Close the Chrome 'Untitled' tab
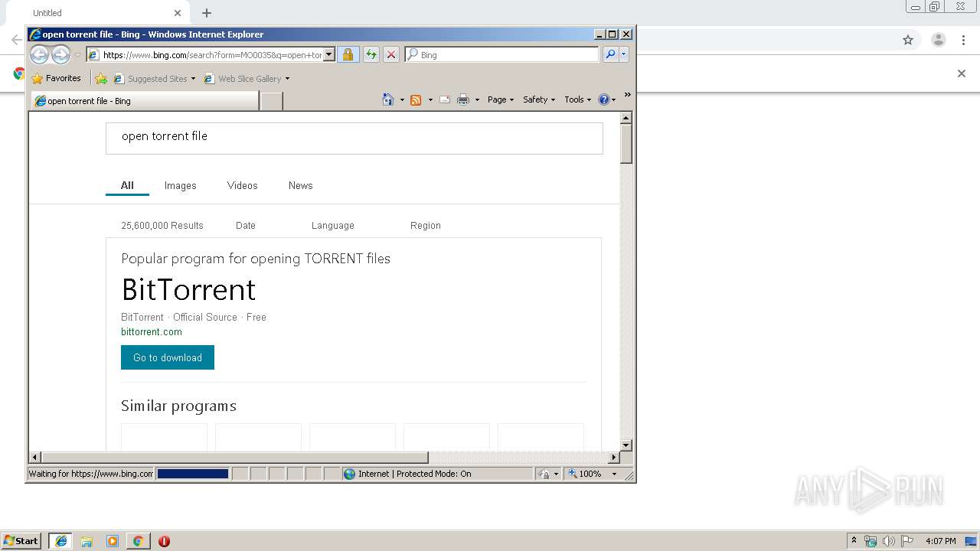The height and width of the screenshot is (551, 980). pos(178,13)
